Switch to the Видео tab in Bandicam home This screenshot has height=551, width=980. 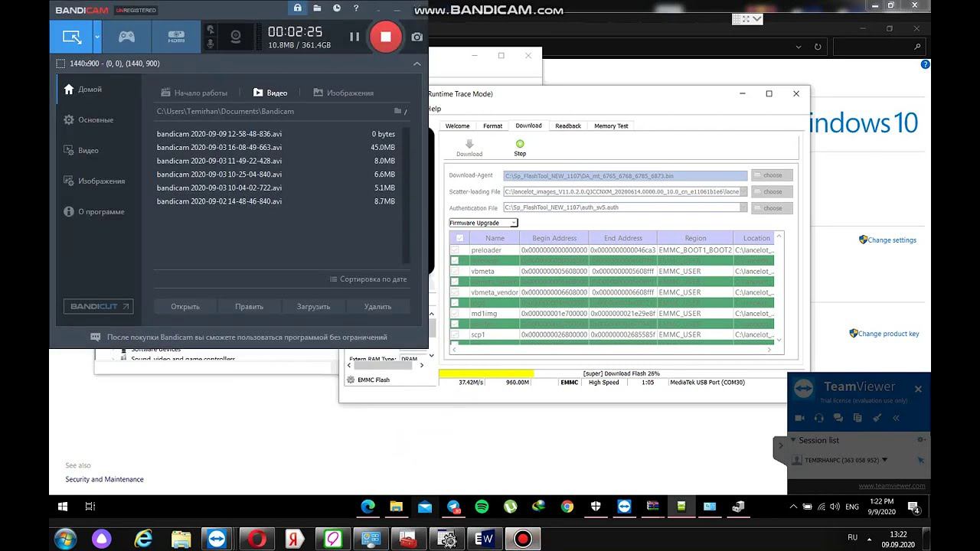(x=270, y=93)
